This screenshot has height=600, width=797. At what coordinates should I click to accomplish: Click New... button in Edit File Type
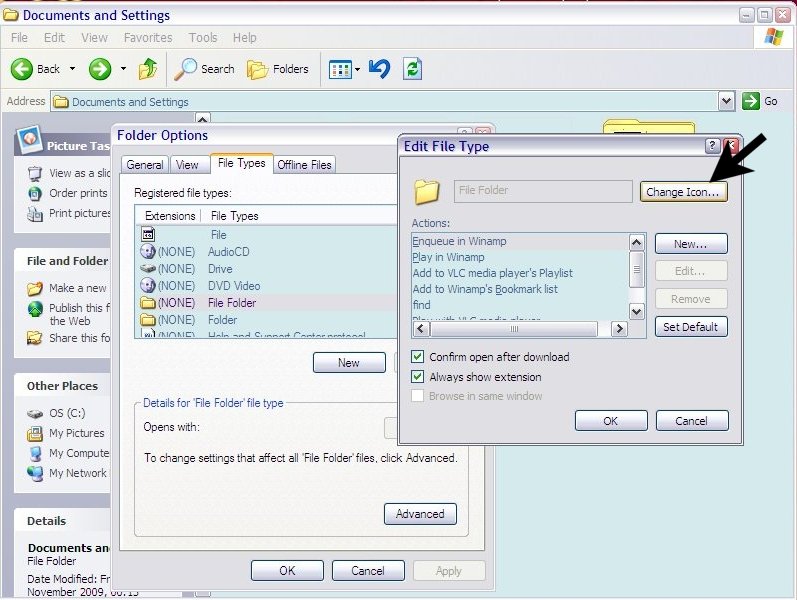pos(691,244)
